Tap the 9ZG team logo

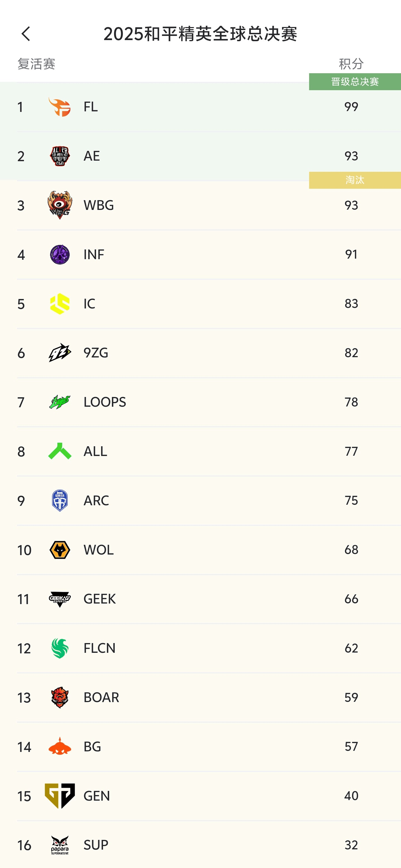[x=60, y=353]
